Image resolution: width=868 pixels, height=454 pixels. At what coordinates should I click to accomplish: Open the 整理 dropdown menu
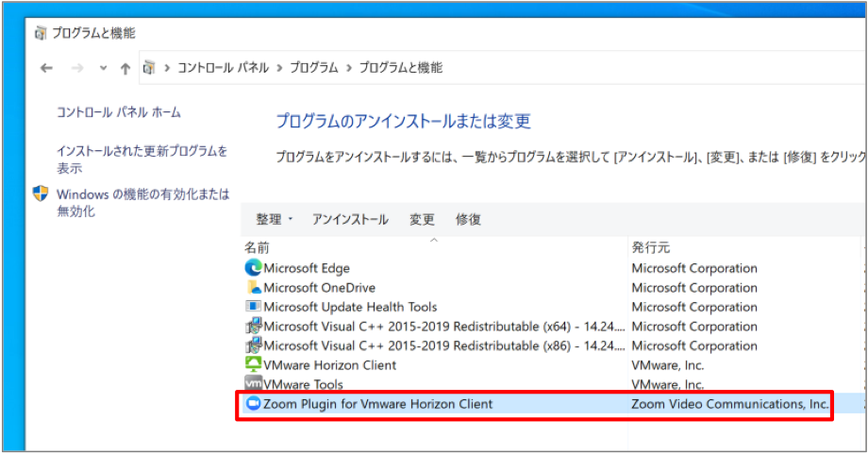[274, 219]
